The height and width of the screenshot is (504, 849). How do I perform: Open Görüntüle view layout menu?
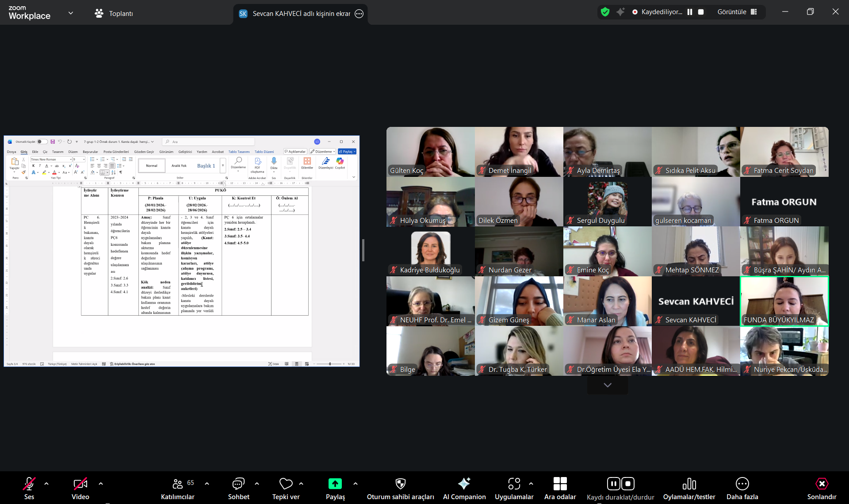coord(737,12)
